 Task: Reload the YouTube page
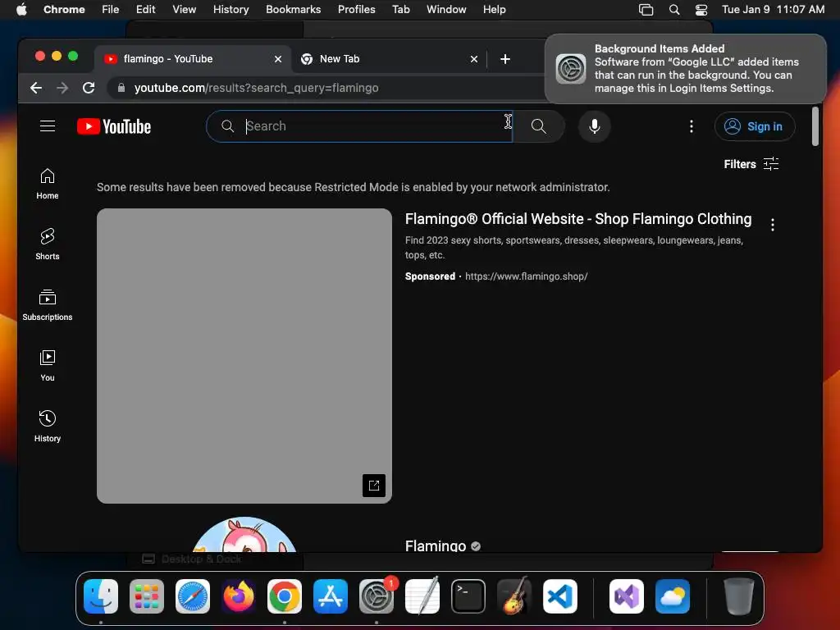point(89,88)
